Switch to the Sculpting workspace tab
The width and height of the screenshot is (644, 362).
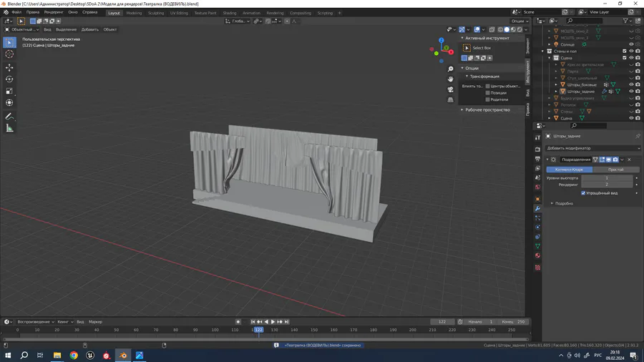pyautogui.click(x=155, y=13)
